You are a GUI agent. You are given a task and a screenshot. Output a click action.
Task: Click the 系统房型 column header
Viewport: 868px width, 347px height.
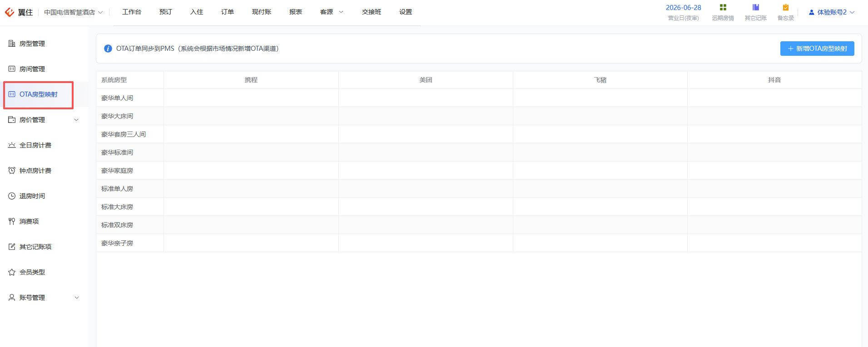pos(130,80)
